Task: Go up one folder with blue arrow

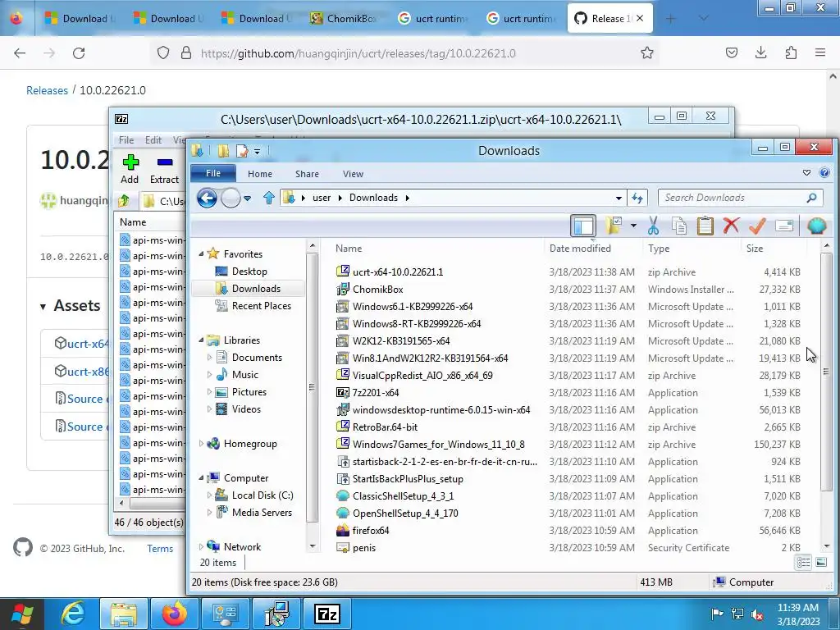Action: (269, 199)
